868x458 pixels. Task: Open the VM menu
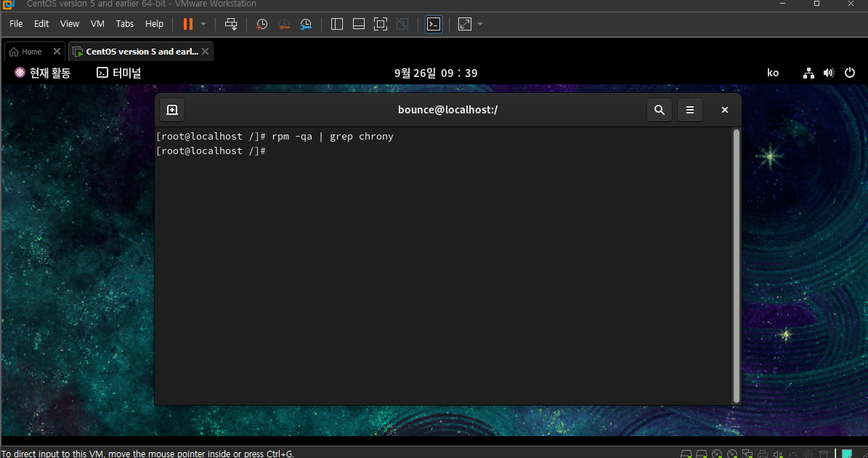click(97, 24)
